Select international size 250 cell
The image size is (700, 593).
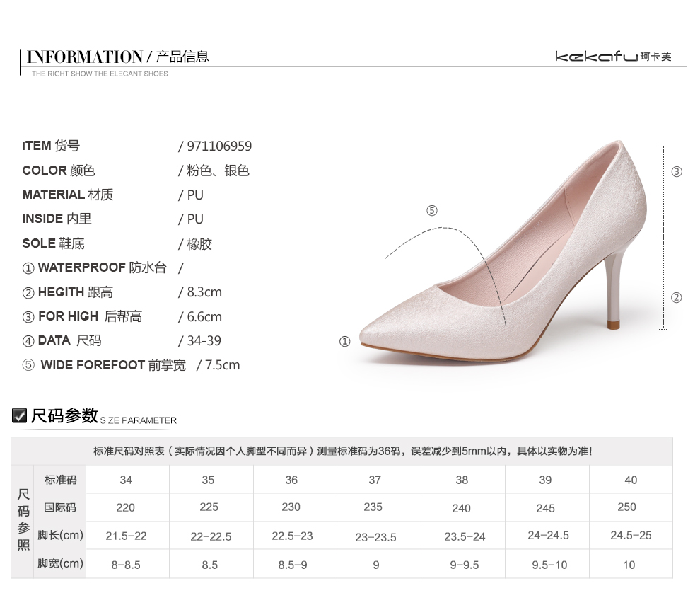(x=626, y=507)
